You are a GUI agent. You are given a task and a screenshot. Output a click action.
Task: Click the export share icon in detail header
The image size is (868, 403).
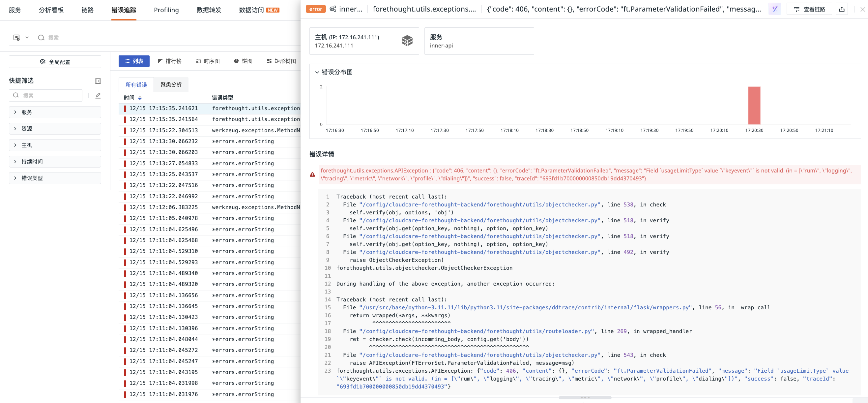coord(842,9)
